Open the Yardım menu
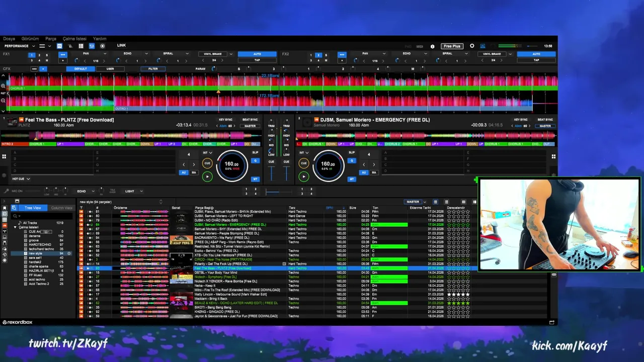 tap(100, 39)
